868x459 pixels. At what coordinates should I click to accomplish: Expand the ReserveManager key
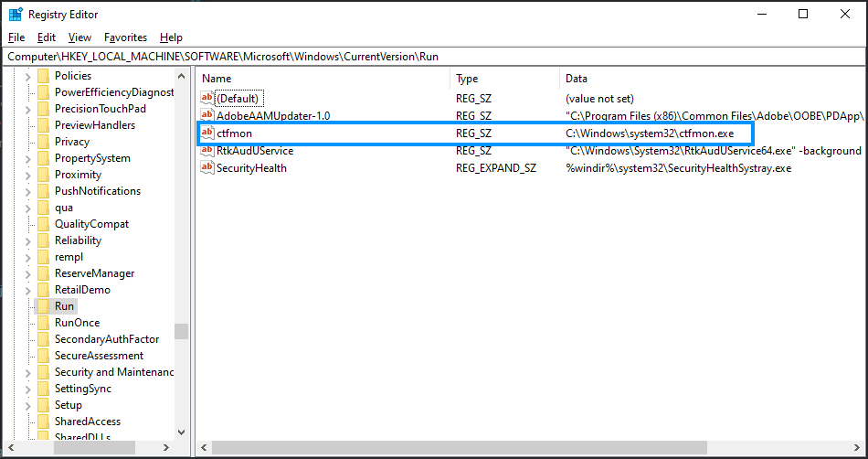pos(27,273)
